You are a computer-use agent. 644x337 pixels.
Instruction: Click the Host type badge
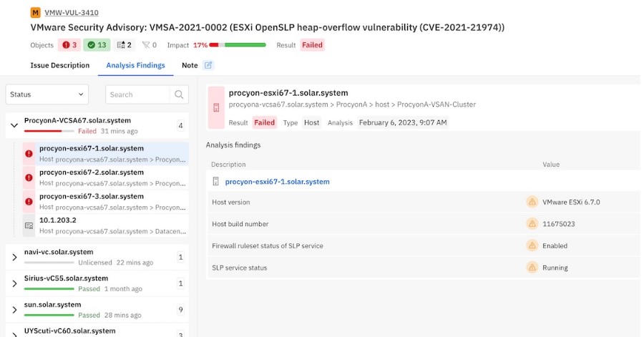pyautogui.click(x=311, y=122)
